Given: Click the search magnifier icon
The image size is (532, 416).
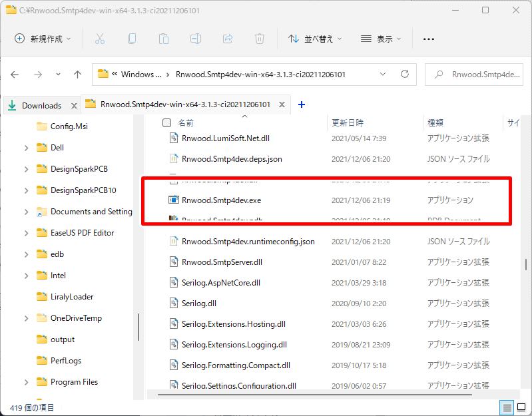Looking at the screenshot, I should (439, 74).
